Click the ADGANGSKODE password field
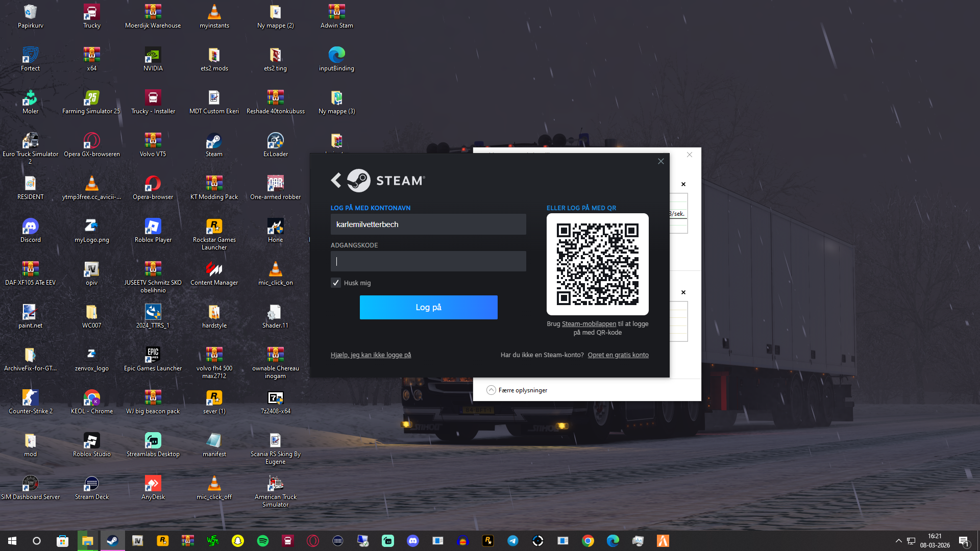This screenshot has width=980, height=551. pyautogui.click(x=428, y=261)
